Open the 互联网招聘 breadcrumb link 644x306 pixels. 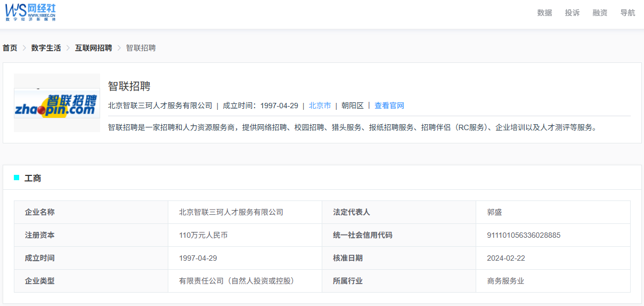93,48
